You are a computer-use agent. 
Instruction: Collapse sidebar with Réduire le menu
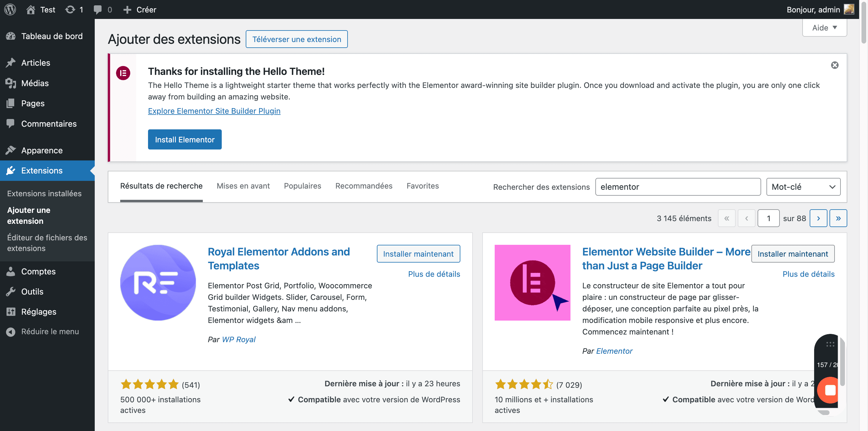(47, 332)
